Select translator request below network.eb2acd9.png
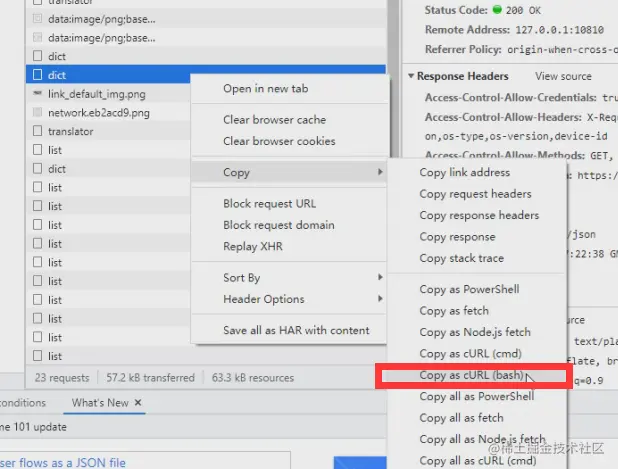618x469 pixels. coord(71,131)
